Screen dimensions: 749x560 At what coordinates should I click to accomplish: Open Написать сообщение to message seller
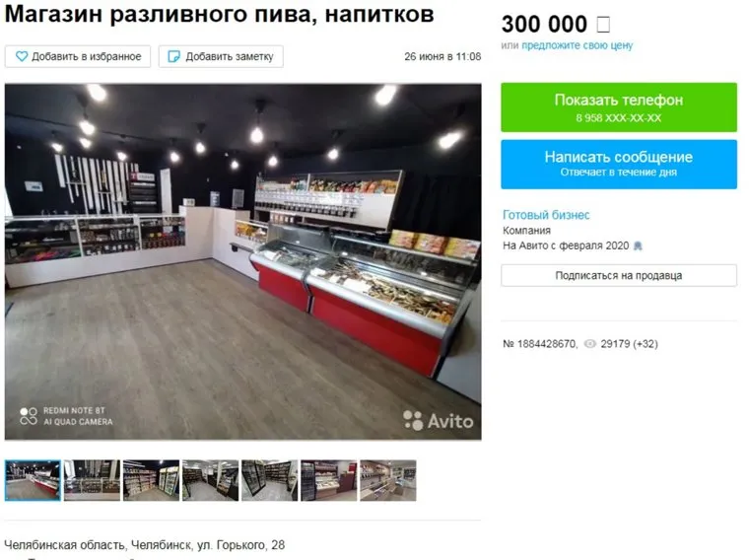[619, 164]
